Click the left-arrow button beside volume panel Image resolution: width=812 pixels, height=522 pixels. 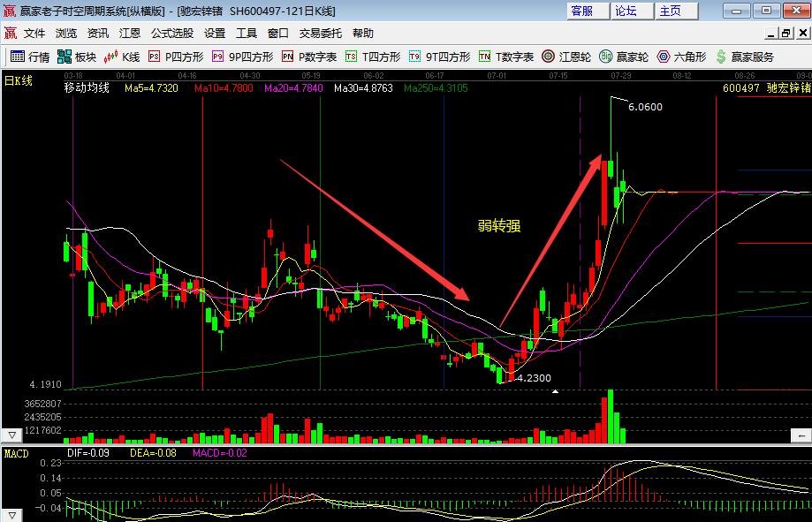point(801,435)
